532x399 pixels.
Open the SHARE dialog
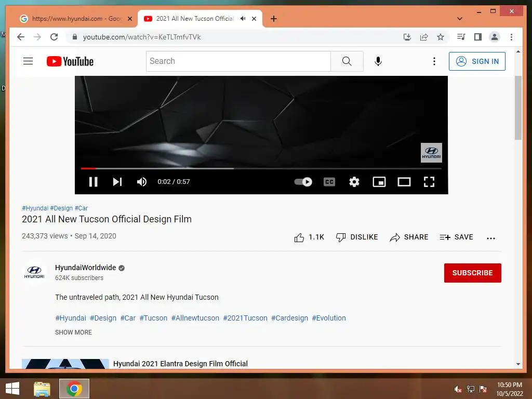[409, 237]
